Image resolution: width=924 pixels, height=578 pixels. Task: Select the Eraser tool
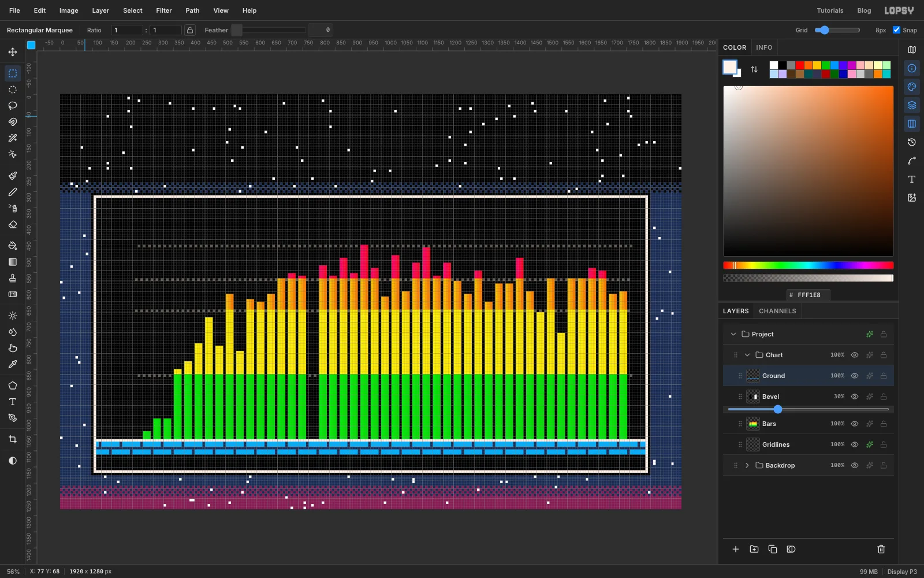tap(13, 225)
